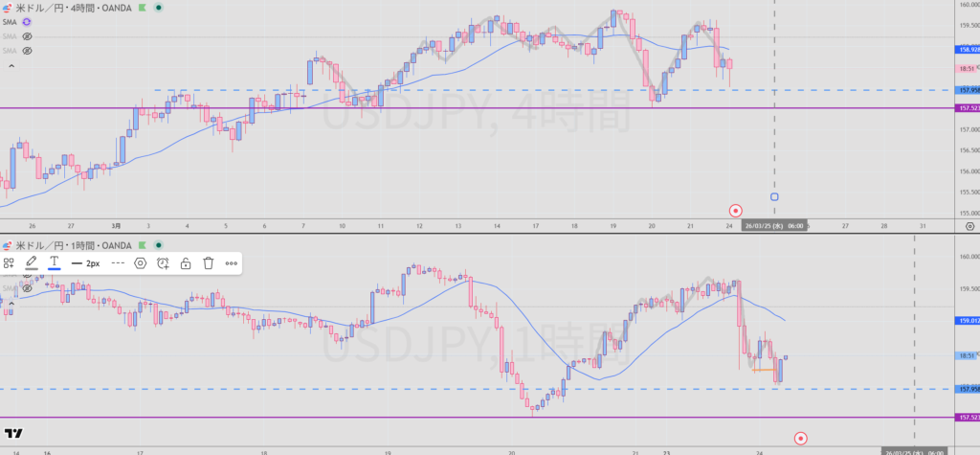The width and height of the screenshot is (980, 455).
Task: Click the text color T icon
Action: click(x=55, y=262)
